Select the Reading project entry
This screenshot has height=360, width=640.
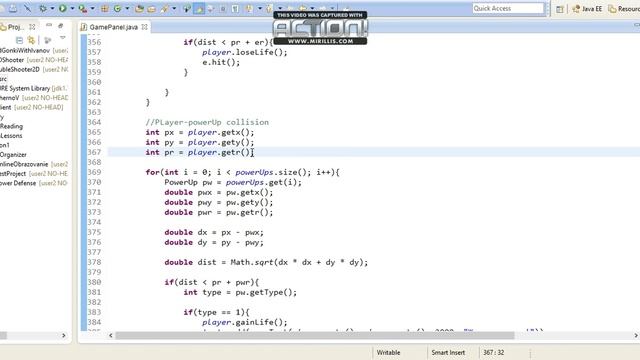tap(11, 126)
